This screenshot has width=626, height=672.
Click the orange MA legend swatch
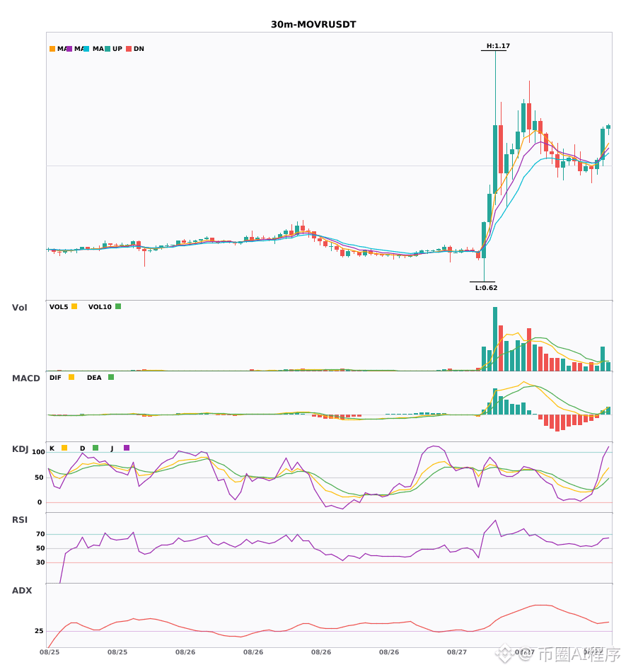[52, 49]
